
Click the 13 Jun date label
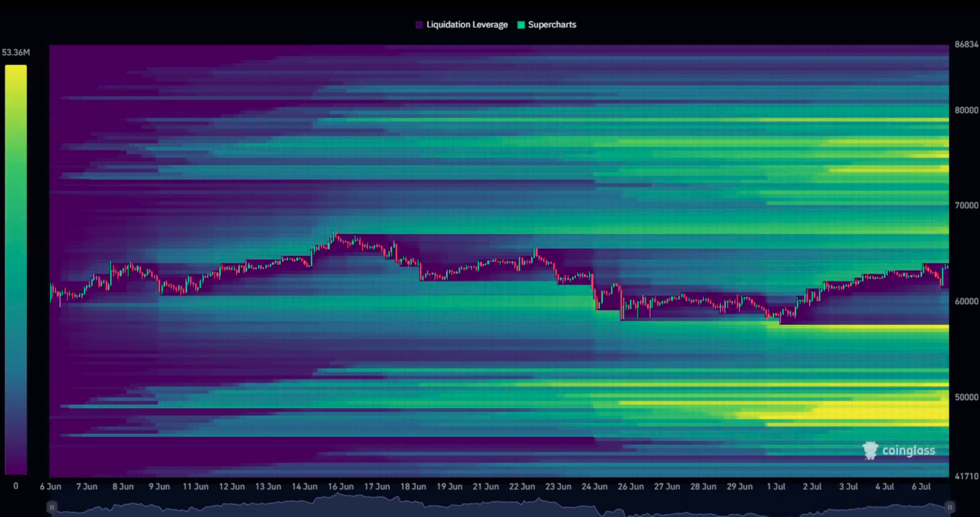pyautogui.click(x=268, y=486)
